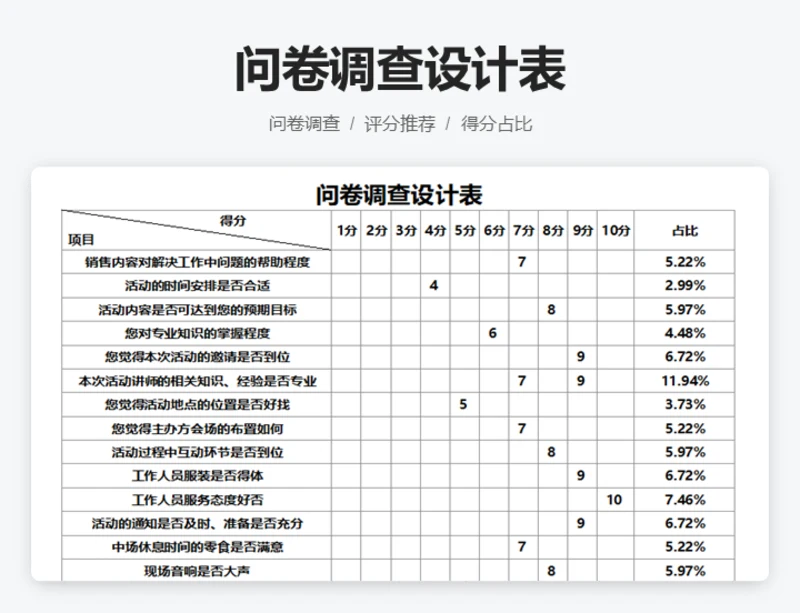Select the 8分 column header
Viewport: 800px width, 613px height.
pos(553,231)
